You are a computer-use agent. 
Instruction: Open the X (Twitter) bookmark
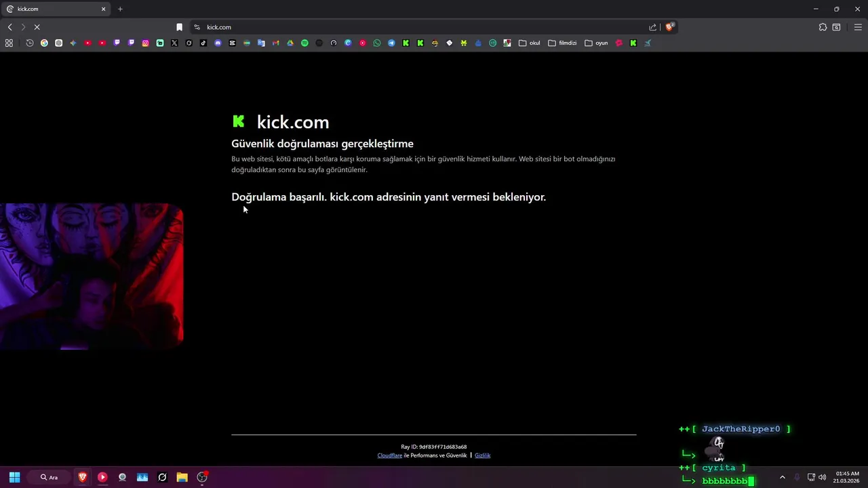(x=174, y=43)
